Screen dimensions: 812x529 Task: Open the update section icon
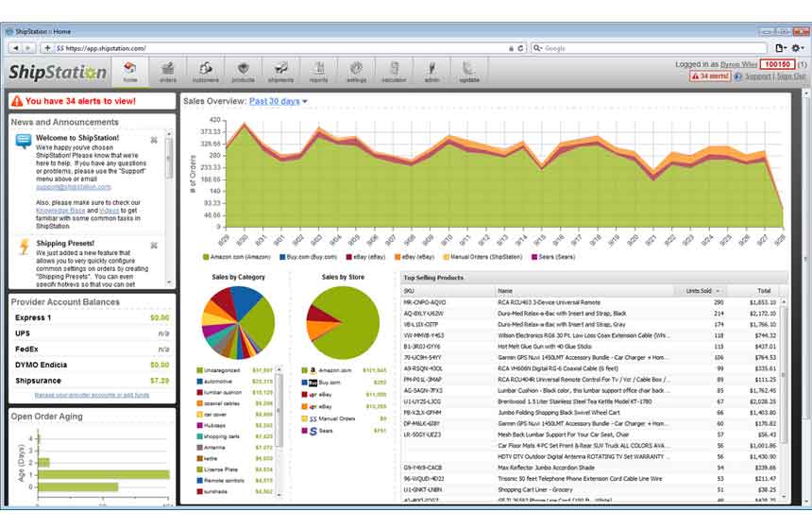point(469,72)
